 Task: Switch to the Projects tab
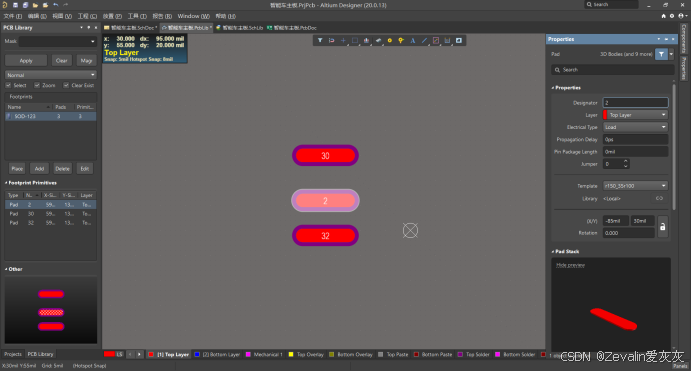point(13,354)
